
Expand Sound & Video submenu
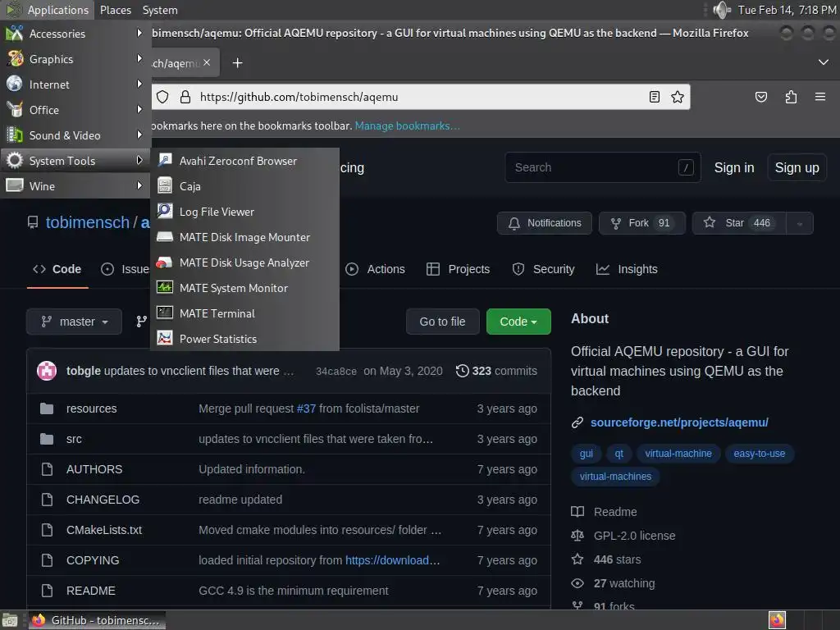tap(75, 135)
